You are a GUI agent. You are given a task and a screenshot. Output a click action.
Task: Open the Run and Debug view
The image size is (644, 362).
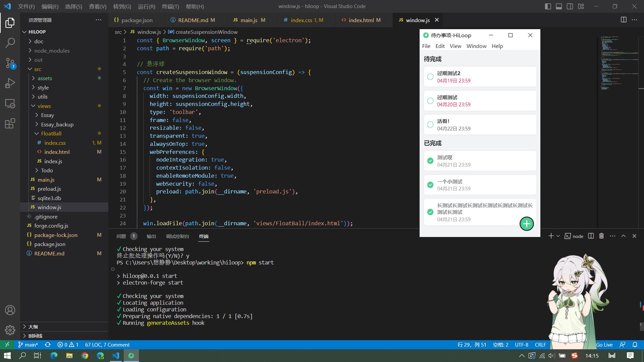(x=10, y=83)
